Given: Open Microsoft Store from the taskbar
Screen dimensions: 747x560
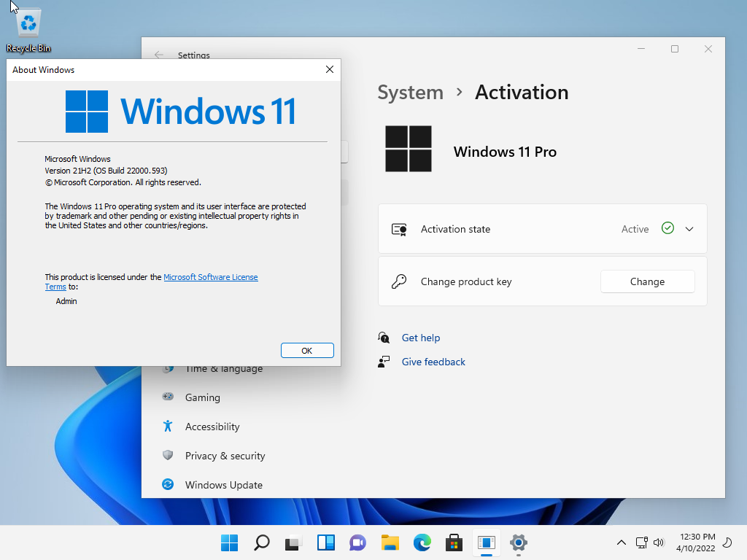Looking at the screenshot, I should (x=454, y=542).
